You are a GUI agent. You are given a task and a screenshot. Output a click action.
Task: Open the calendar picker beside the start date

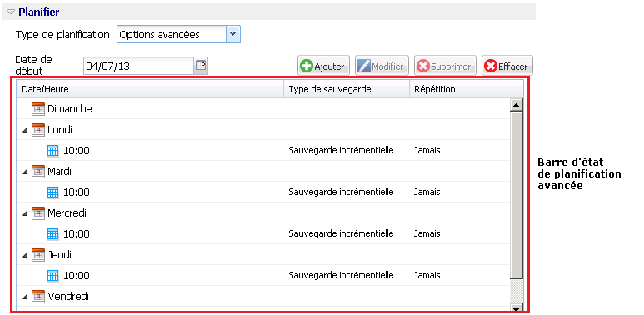click(x=201, y=66)
